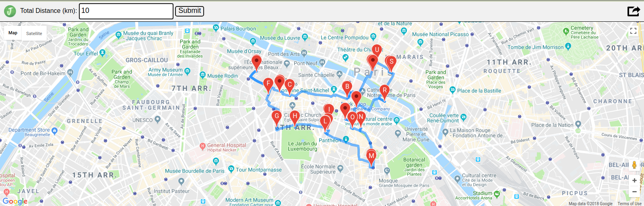Click the Total Distance input field
644x206 pixels.
[126, 11]
